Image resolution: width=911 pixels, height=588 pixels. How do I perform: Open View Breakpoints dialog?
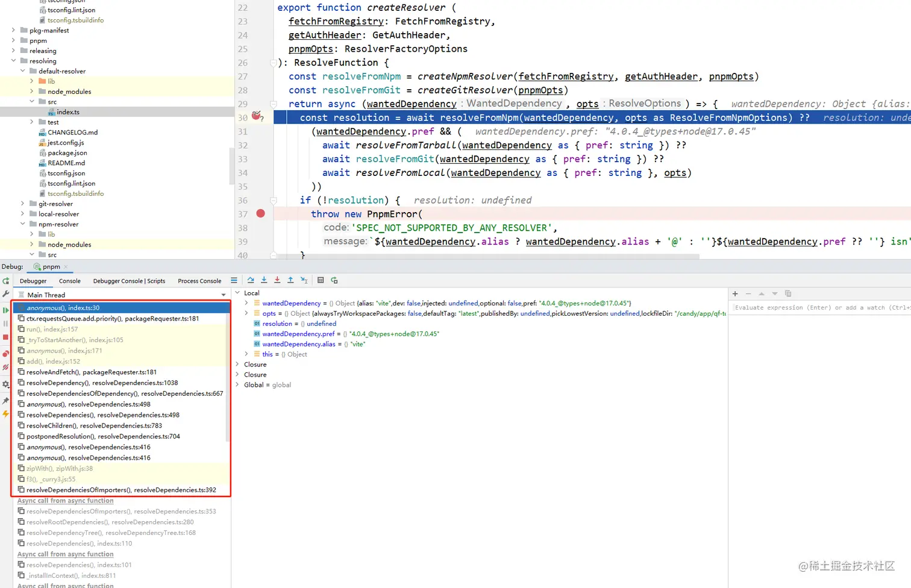pos(6,354)
